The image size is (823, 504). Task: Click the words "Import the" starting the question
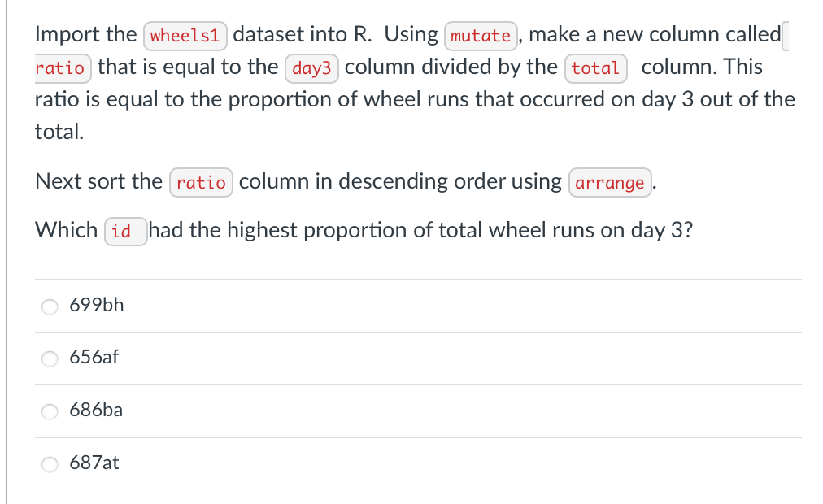85,35
